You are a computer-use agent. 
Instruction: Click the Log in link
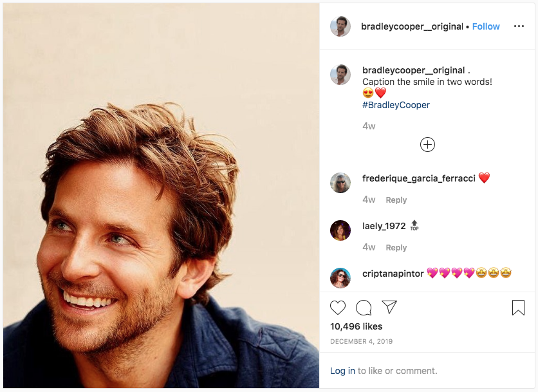coord(342,371)
